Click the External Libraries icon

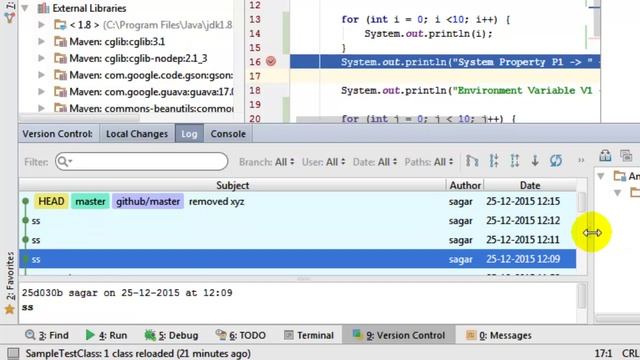tap(43, 8)
